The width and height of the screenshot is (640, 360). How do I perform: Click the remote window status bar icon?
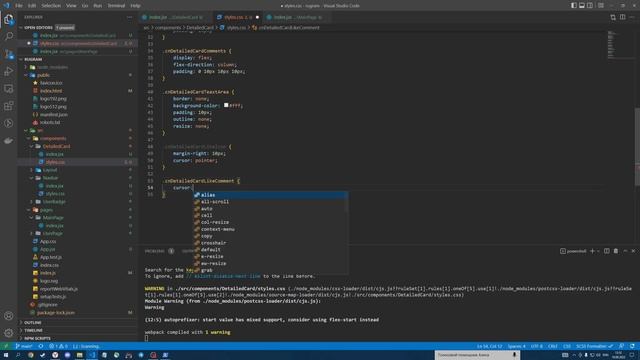(x=5, y=346)
